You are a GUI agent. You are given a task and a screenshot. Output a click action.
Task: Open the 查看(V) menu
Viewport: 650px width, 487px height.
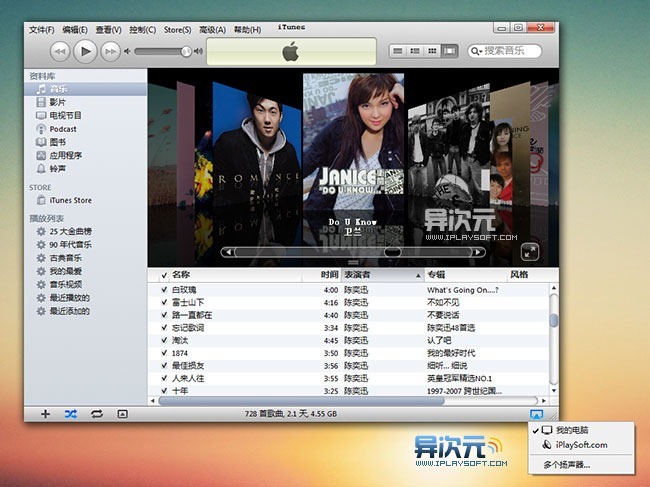point(108,30)
